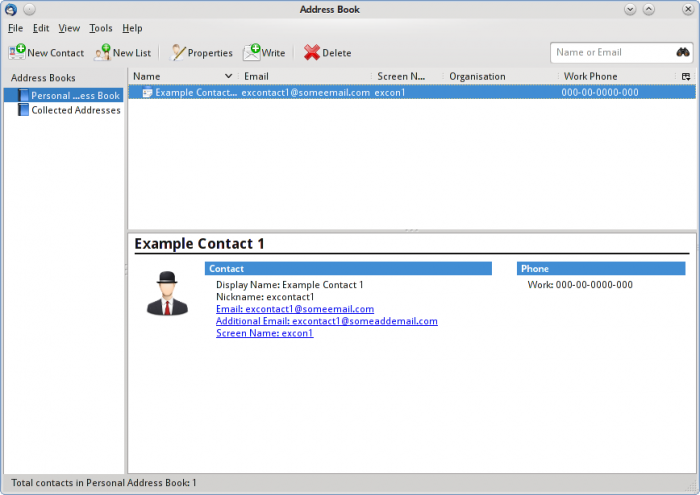Click the Address Books panel header
This screenshot has height=495, width=700.
pos(43,78)
